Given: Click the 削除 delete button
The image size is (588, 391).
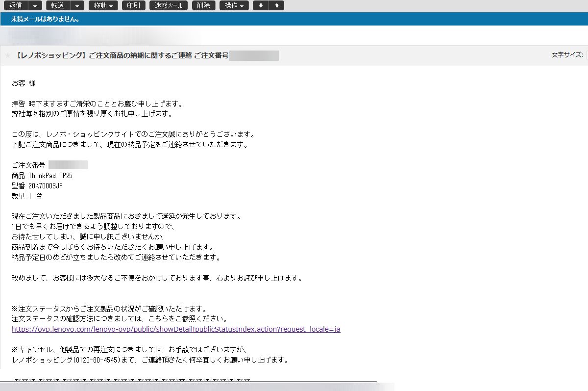Looking at the screenshot, I should 203,6.
